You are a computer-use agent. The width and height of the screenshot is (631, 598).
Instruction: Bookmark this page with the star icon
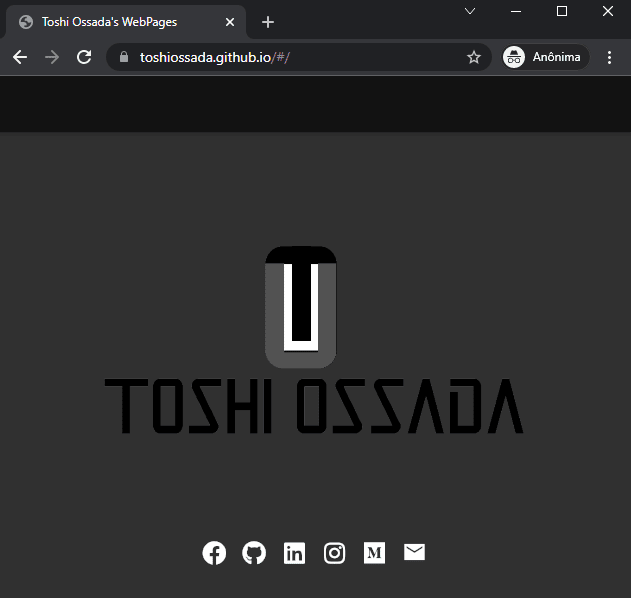[474, 57]
